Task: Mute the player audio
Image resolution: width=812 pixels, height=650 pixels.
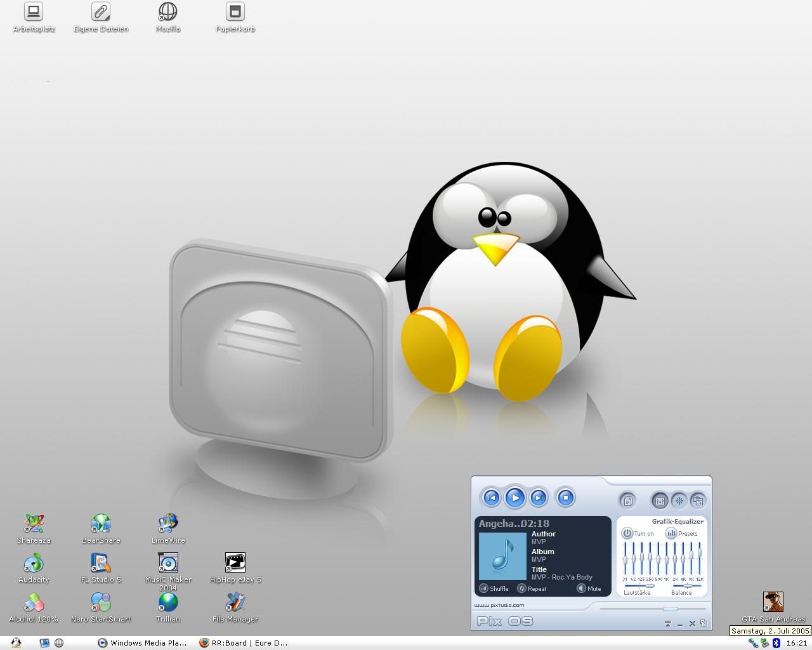Action: pyautogui.click(x=589, y=588)
